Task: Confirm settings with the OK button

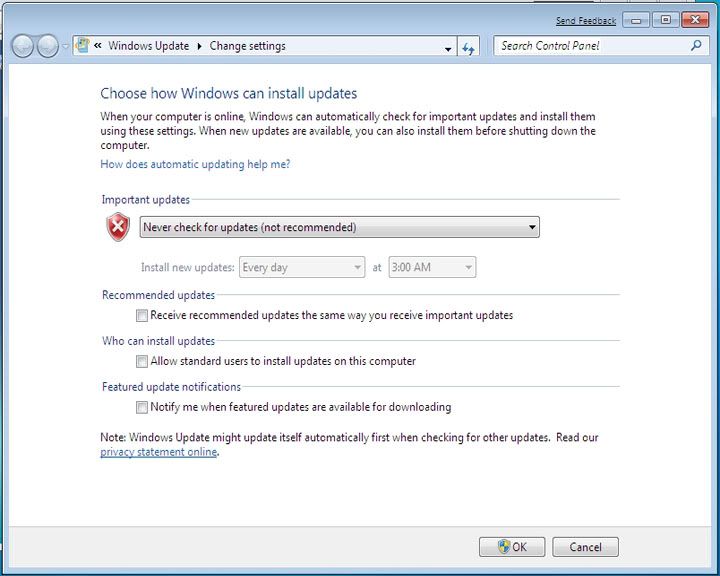Action: point(512,547)
